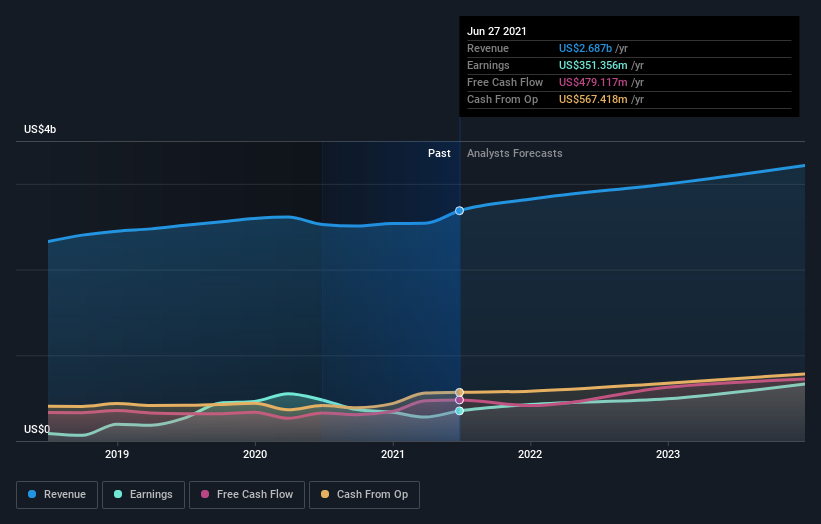Click the Revenue row label in tooltip

(487, 48)
